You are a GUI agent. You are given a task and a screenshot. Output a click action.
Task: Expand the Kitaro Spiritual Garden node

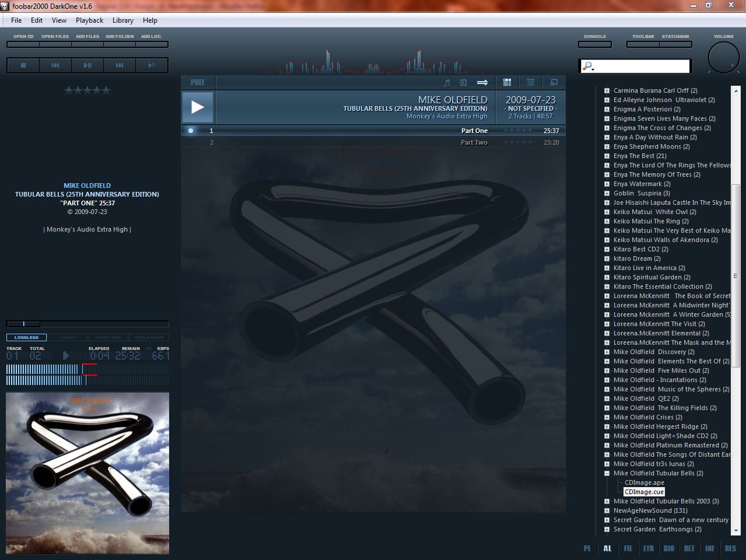(x=607, y=277)
